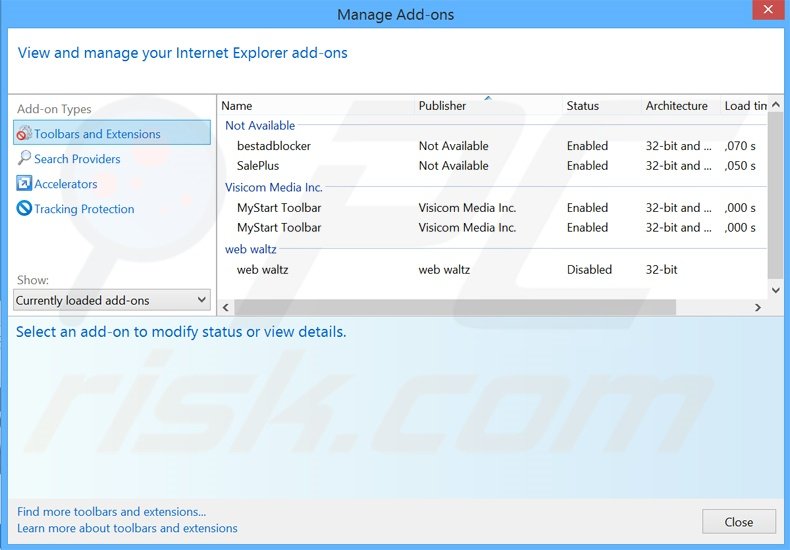Open 'Learn more about toolbars and extensions' link

click(x=127, y=528)
